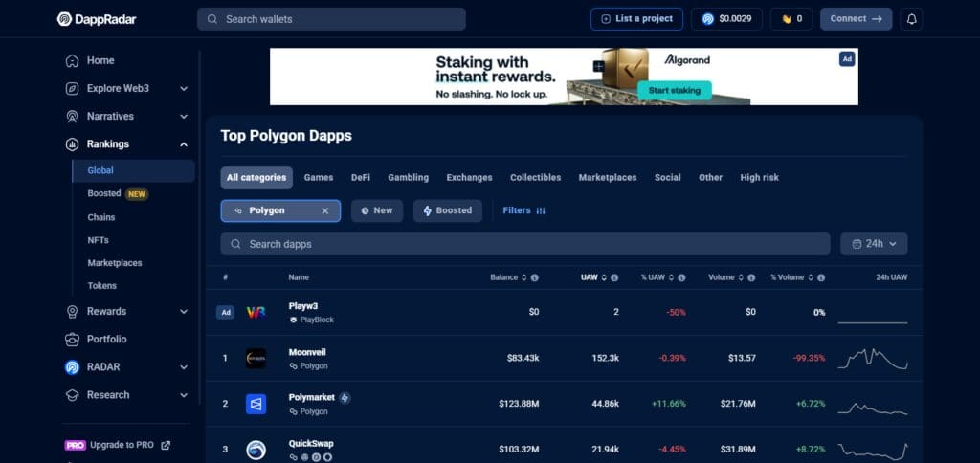Click info icon next to % UAW column
Viewport: 980px width, 463px height.
681,277
